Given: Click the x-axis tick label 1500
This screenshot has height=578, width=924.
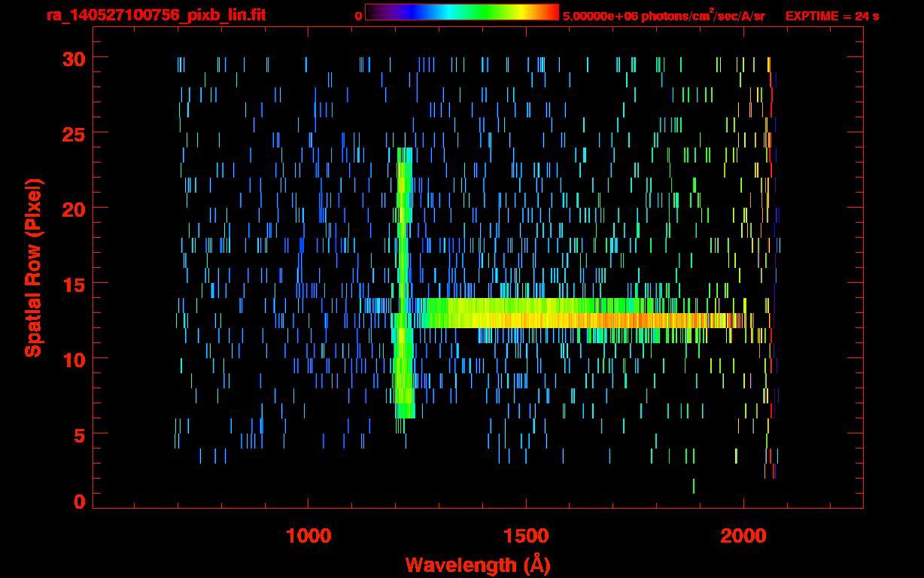Looking at the screenshot, I should click(x=527, y=536).
